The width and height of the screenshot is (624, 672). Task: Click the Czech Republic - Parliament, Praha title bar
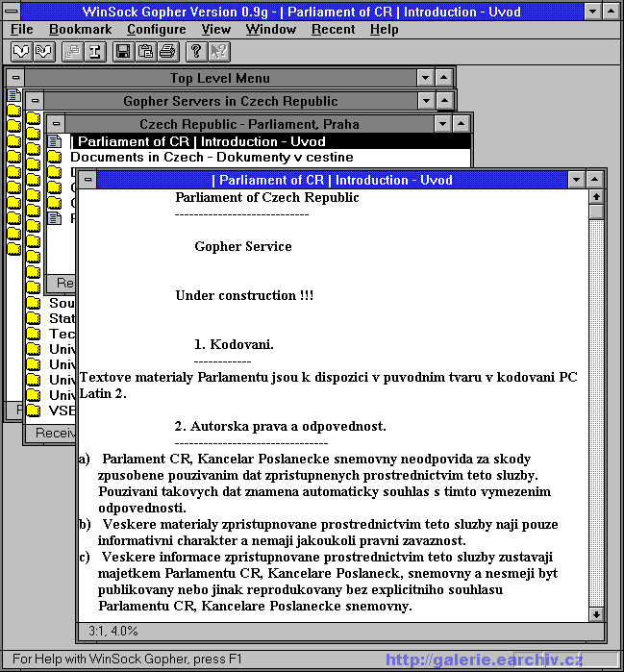click(249, 124)
